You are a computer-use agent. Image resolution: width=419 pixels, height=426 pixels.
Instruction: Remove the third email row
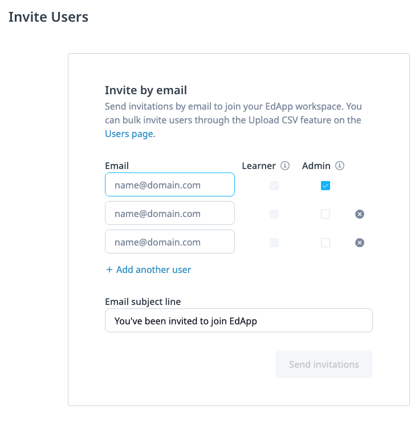click(x=359, y=243)
